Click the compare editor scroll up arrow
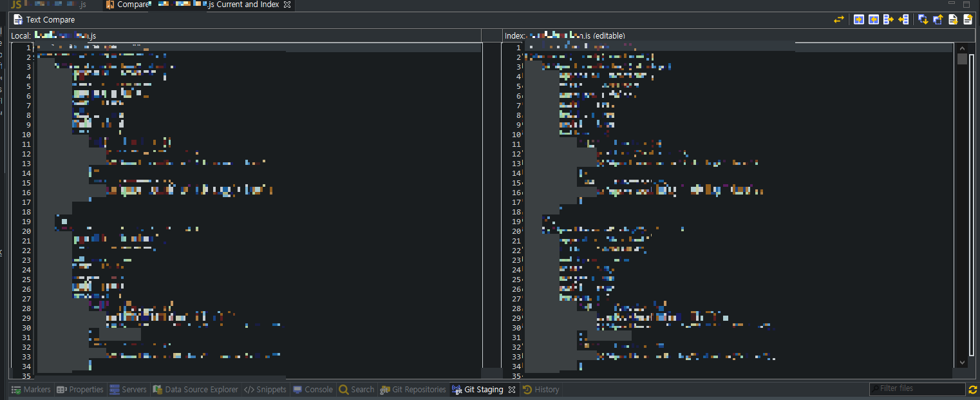The height and width of the screenshot is (400, 980). tap(962, 48)
